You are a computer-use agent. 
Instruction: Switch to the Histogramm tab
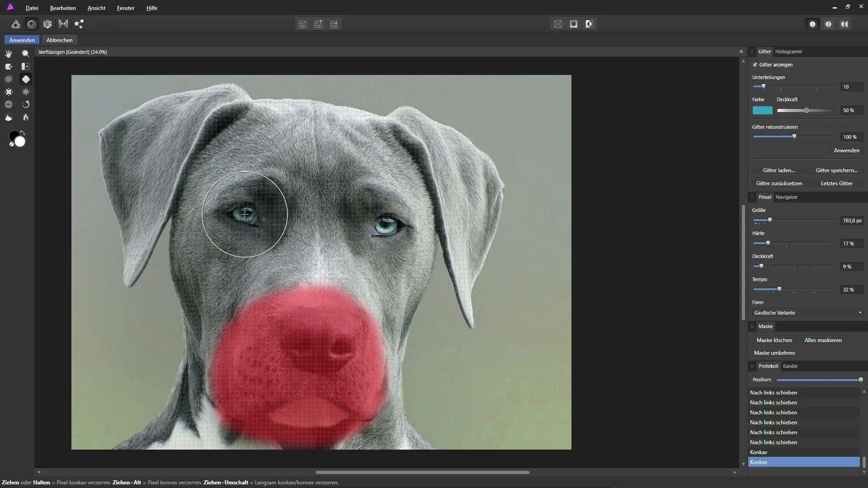tap(789, 52)
